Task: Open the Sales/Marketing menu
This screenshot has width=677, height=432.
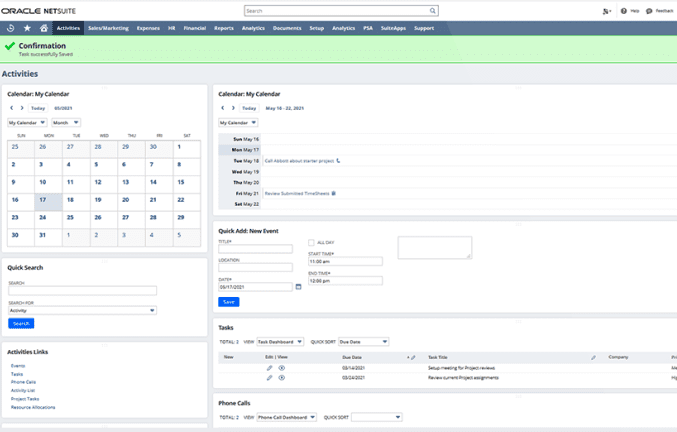Action: coord(108,28)
